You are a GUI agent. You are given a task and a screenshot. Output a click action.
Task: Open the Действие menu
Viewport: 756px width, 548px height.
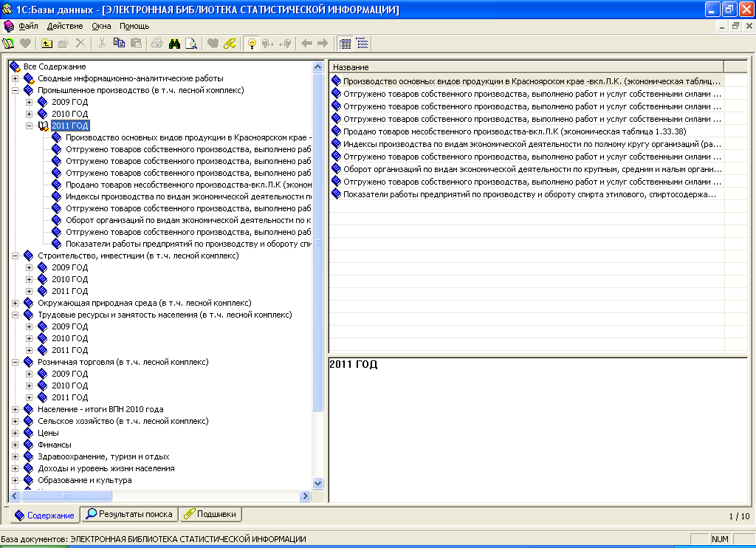pyautogui.click(x=65, y=26)
